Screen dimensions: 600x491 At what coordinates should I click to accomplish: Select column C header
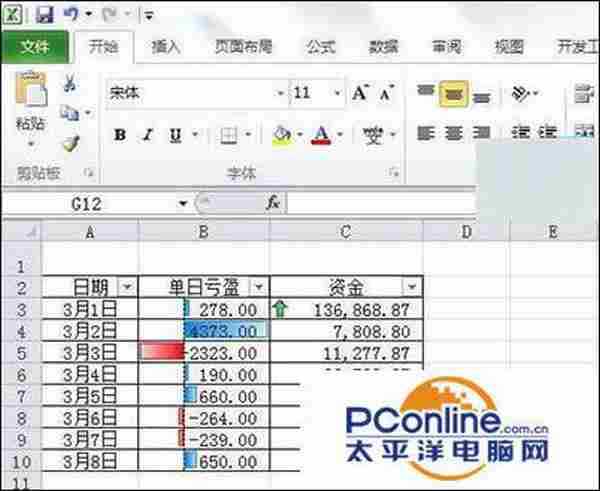[346, 232]
